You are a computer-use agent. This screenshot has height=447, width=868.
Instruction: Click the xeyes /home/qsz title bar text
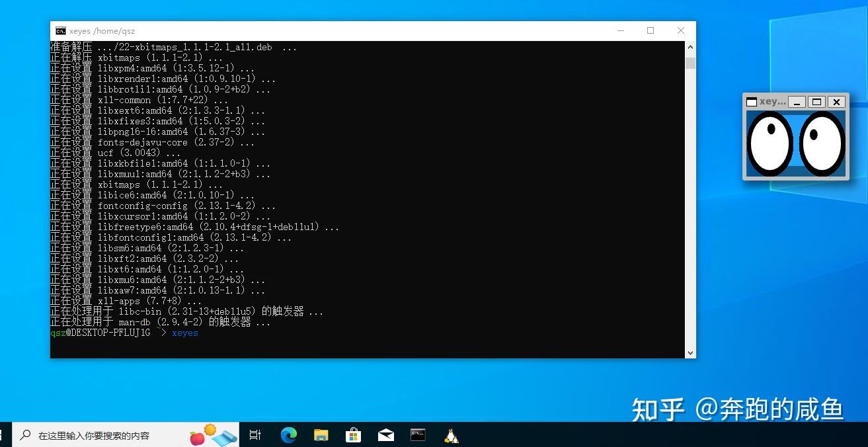102,30
